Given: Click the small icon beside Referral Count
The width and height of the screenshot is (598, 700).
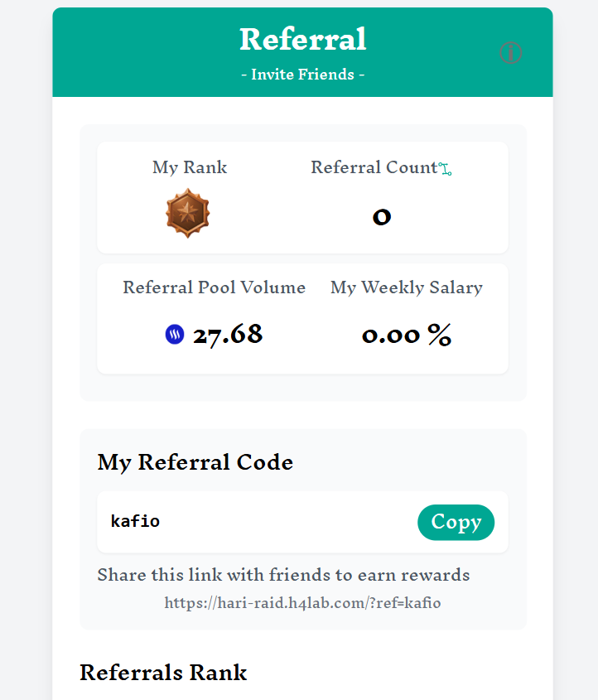Looking at the screenshot, I should tap(446, 169).
